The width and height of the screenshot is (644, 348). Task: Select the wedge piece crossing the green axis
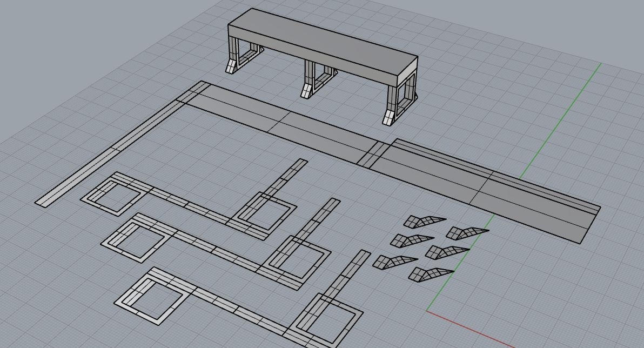(467, 233)
